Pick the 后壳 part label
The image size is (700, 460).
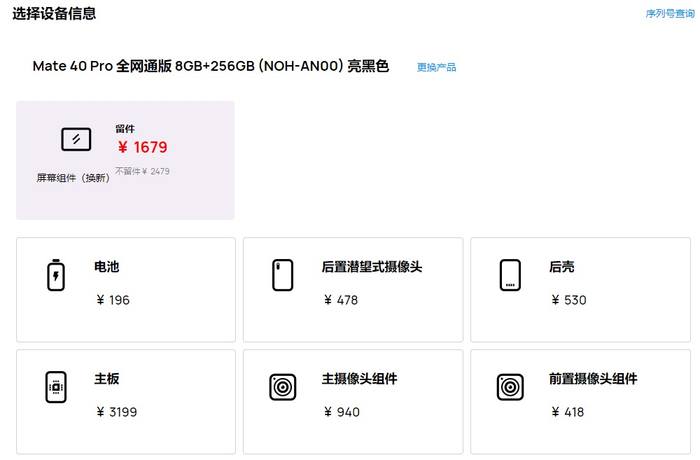[x=562, y=267]
